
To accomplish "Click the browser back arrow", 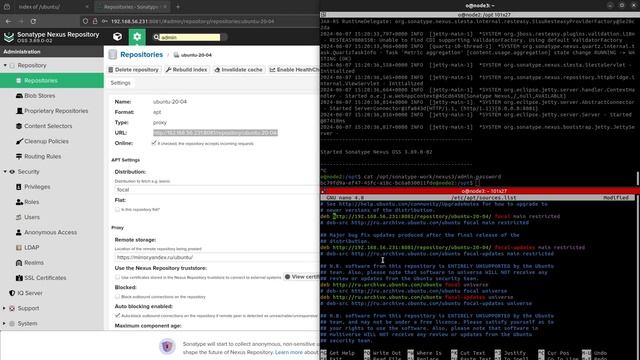I will (9, 21).
